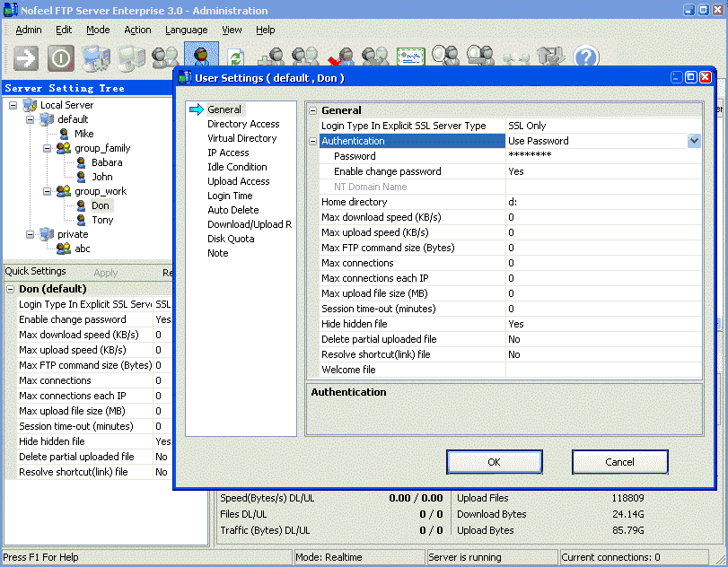Collapse the Local Server tree node
Screen dimensions: 728x567
coord(13,105)
